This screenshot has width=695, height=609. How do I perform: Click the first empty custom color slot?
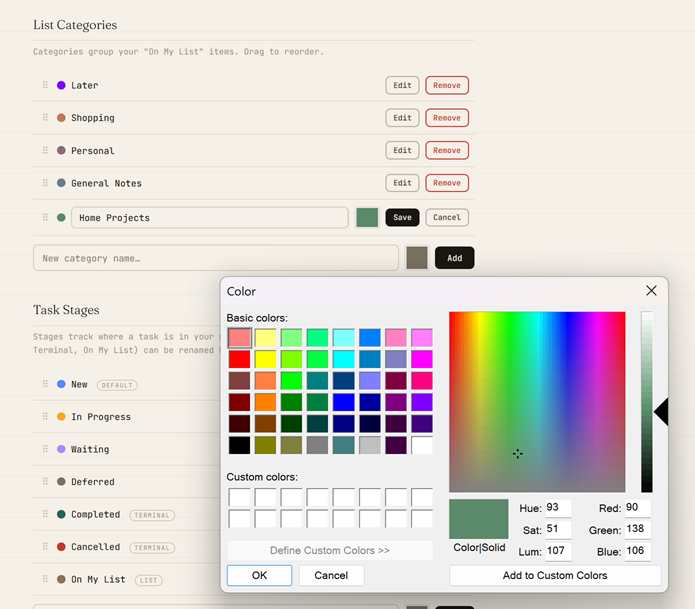tap(239, 497)
